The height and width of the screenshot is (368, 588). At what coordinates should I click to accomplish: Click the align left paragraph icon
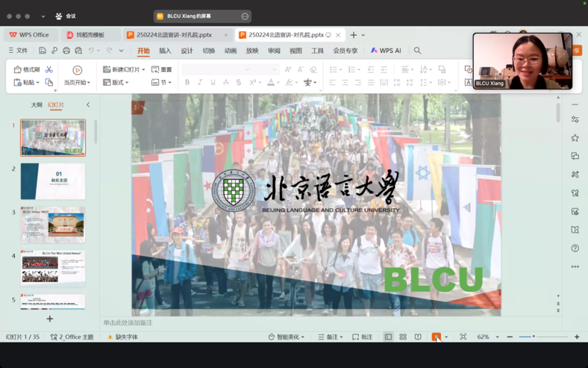coord(333,82)
